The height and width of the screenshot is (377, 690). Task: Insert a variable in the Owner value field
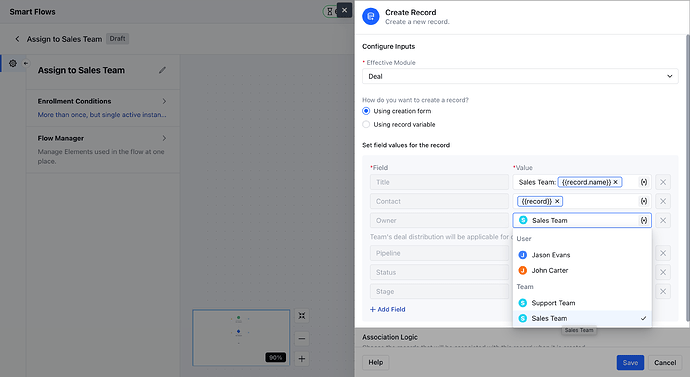click(x=644, y=220)
